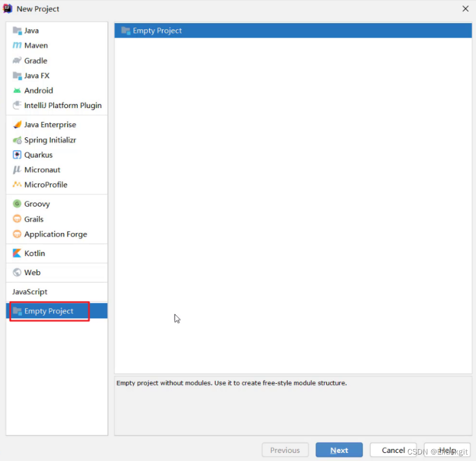Choose the IntelliJ Platform Plugin icon

click(x=17, y=105)
